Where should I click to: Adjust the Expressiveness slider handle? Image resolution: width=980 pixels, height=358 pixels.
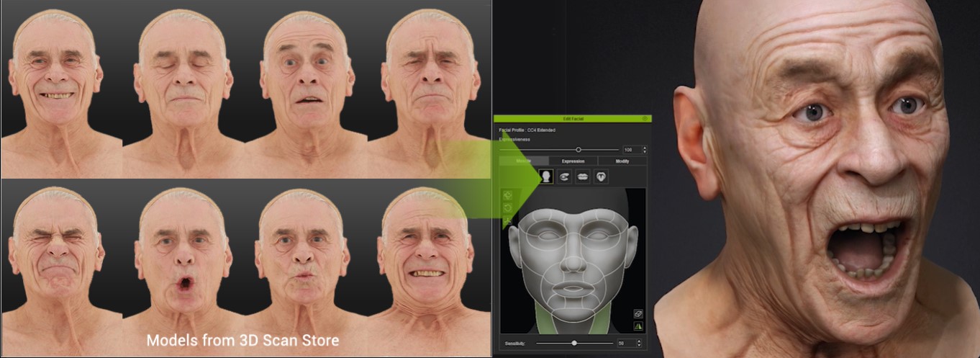click(x=579, y=150)
